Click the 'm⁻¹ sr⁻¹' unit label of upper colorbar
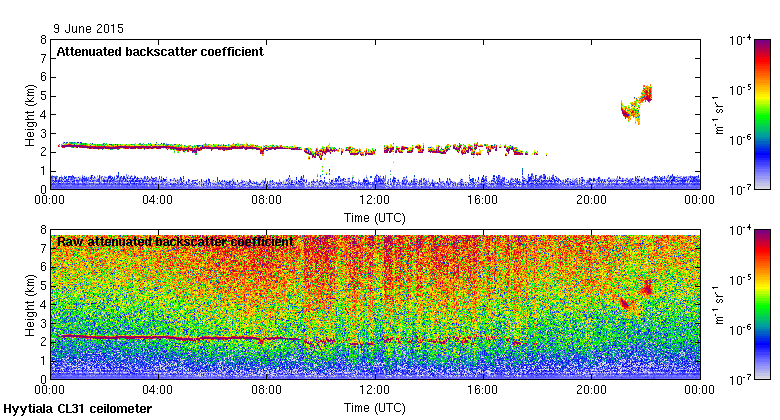The height and width of the screenshot is (420, 780). [x=719, y=115]
